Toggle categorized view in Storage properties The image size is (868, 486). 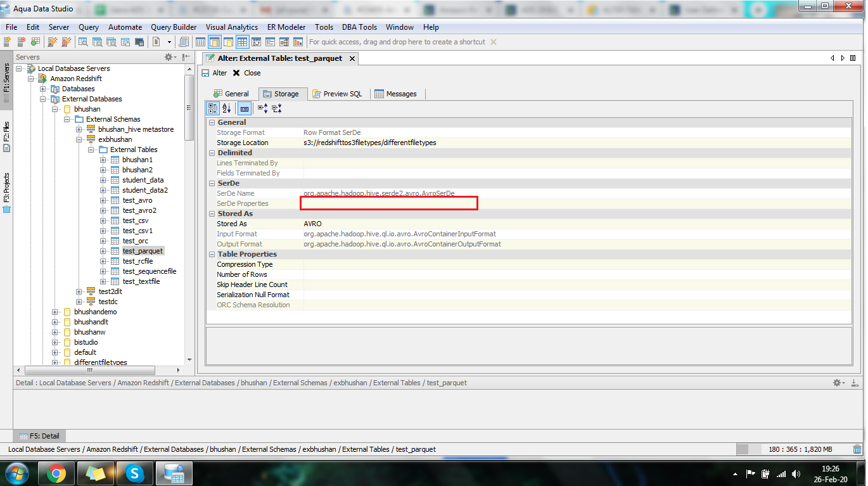click(213, 108)
